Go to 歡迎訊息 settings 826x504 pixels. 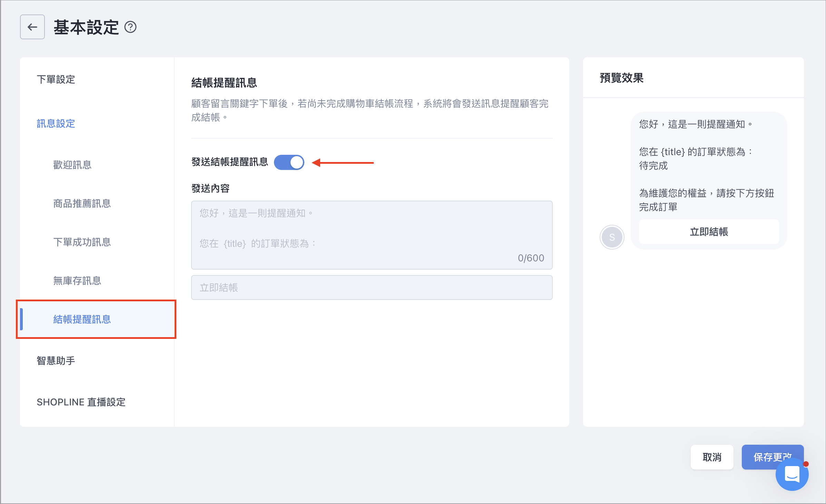[x=72, y=165]
